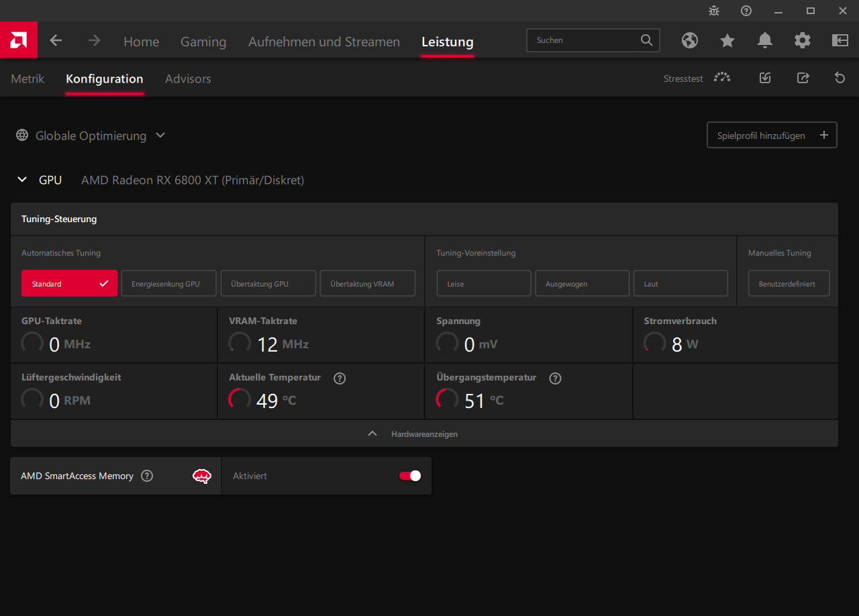Image resolution: width=859 pixels, height=616 pixels.
Task: Click the Übergangstemperatur gauge
Action: [x=447, y=399]
